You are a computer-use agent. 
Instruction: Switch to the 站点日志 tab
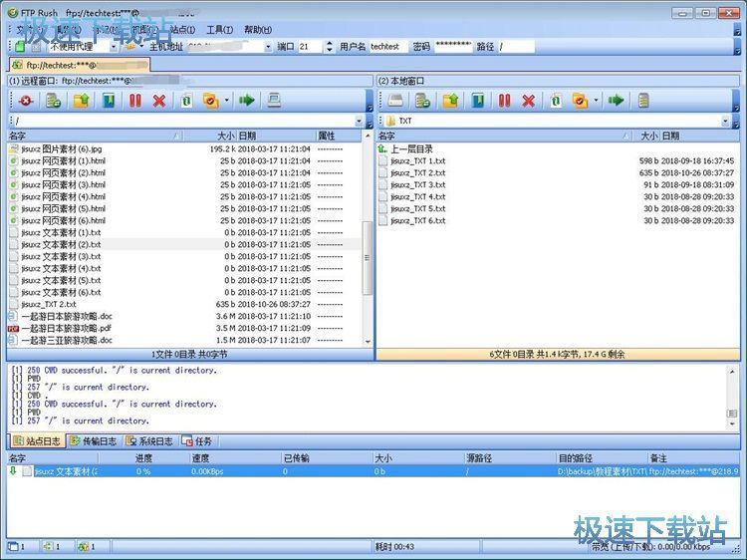coord(37,441)
